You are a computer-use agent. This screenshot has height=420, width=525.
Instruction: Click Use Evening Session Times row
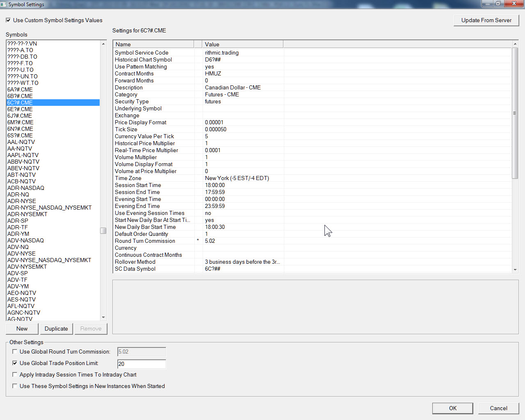(x=313, y=213)
